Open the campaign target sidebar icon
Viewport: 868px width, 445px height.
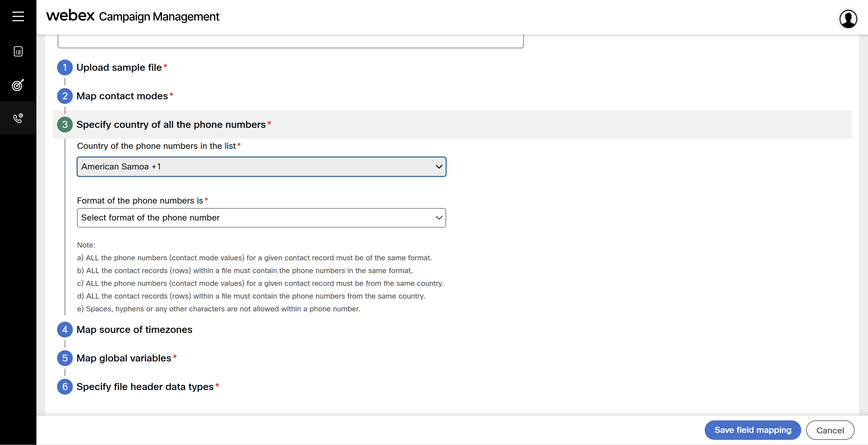(18, 85)
